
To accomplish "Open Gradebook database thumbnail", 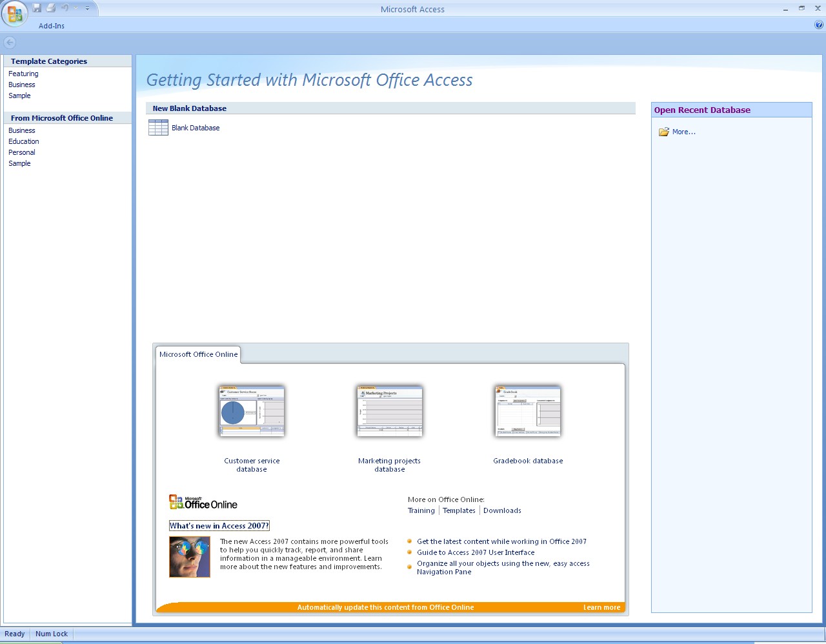I will tap(528, 411).
